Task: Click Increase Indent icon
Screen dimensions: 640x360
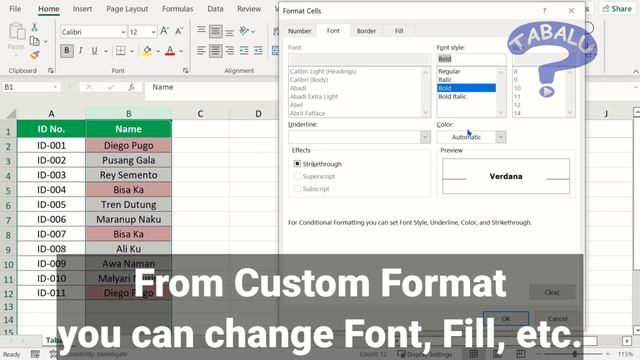Action: (258, 51)
